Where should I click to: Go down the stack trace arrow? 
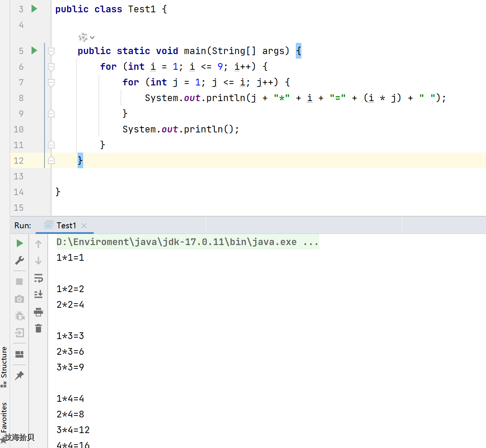(38, 261)
